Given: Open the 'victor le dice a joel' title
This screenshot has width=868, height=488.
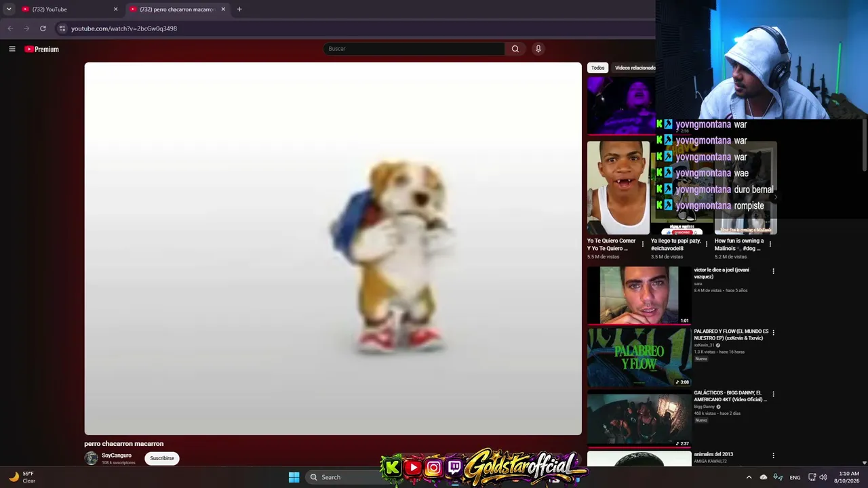Looking at the screenshot, I should (722, 273).
